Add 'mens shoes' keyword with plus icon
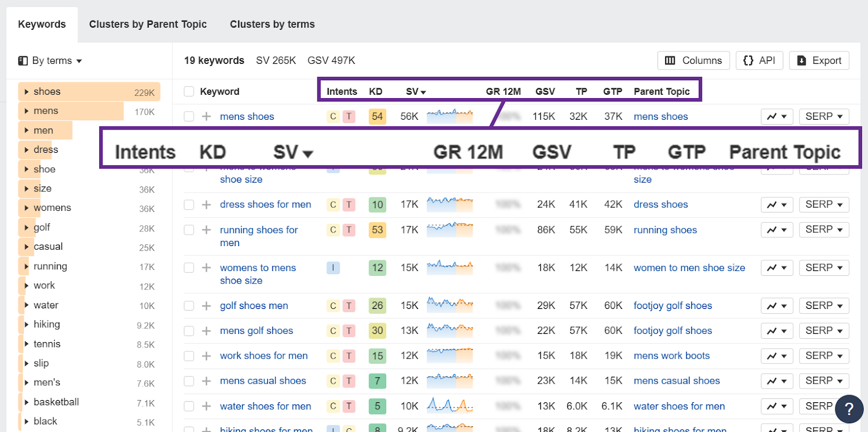Viewport: 868px width, 432px height. pos(206,117)
